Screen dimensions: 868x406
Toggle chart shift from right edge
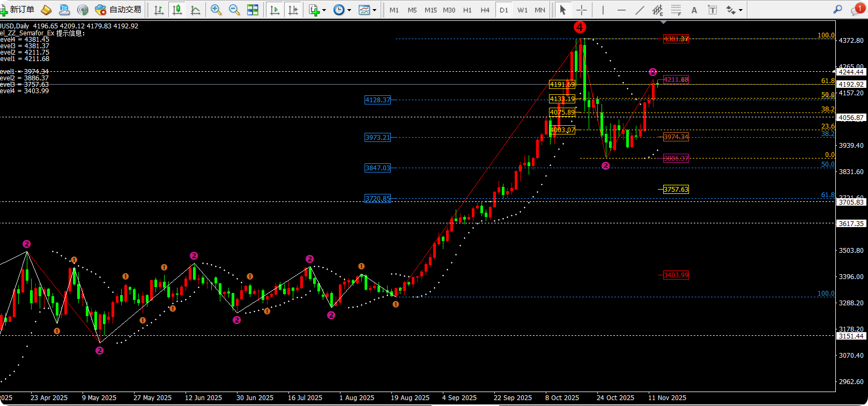click(x=293, y=10)
